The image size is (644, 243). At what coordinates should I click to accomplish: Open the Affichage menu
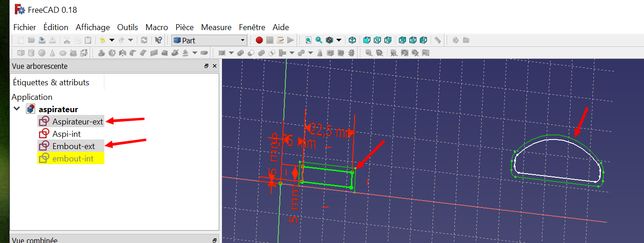(x=93, y=27)
